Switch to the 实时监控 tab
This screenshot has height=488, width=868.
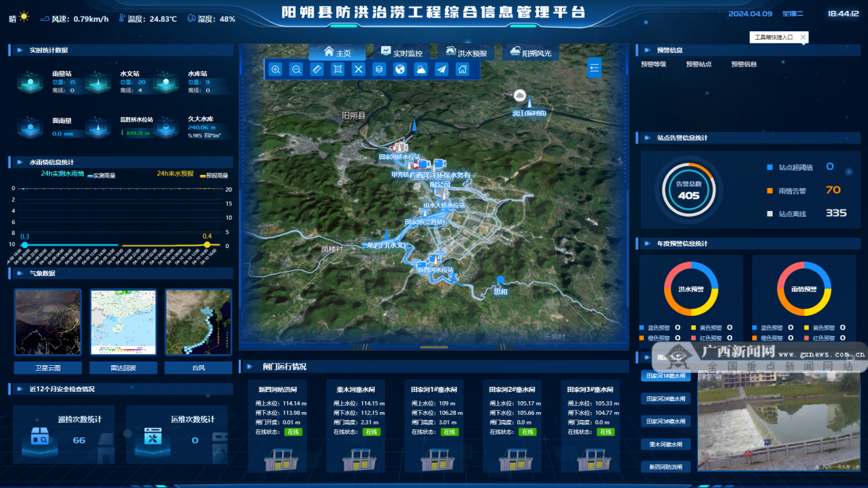pos(402,53)
